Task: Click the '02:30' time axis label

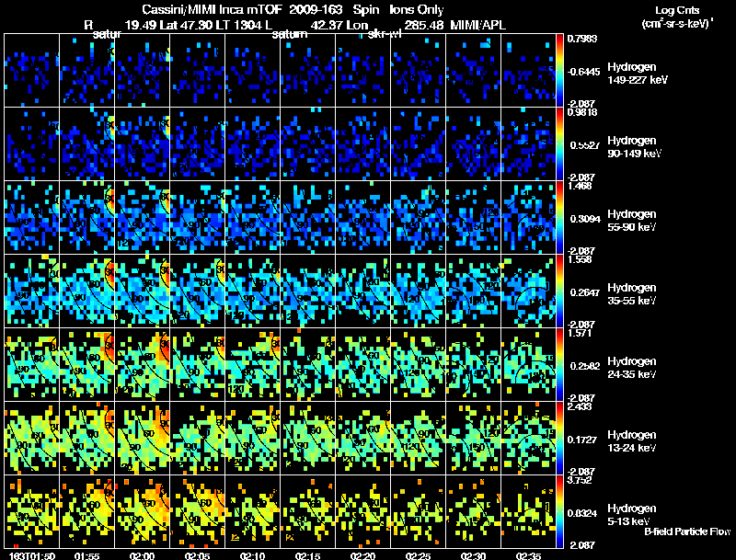Action: [x=473, y=555]
